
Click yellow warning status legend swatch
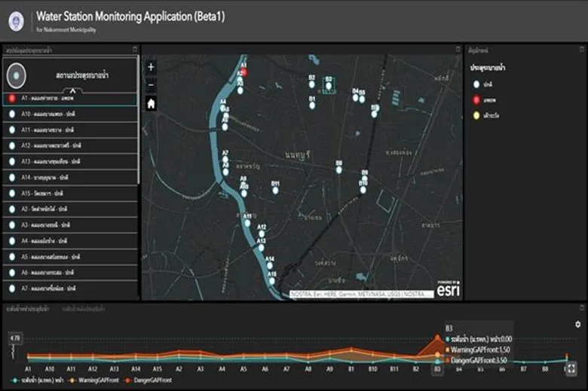476,115
